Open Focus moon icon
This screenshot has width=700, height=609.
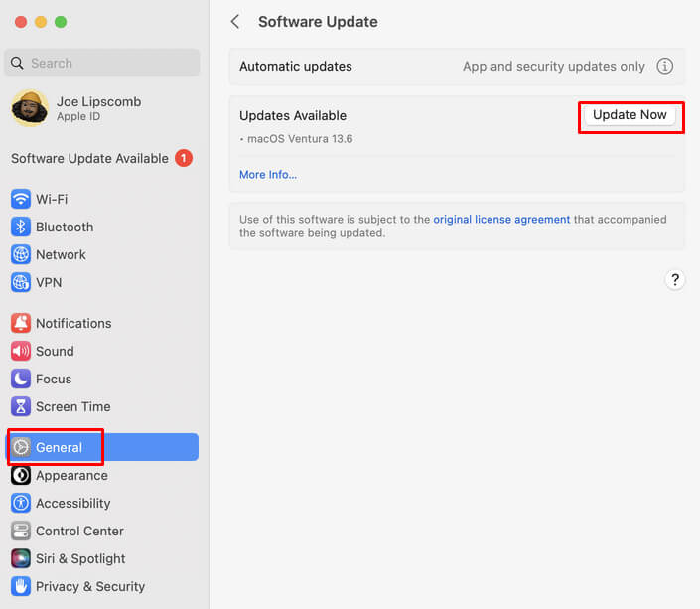pos(21,379)
